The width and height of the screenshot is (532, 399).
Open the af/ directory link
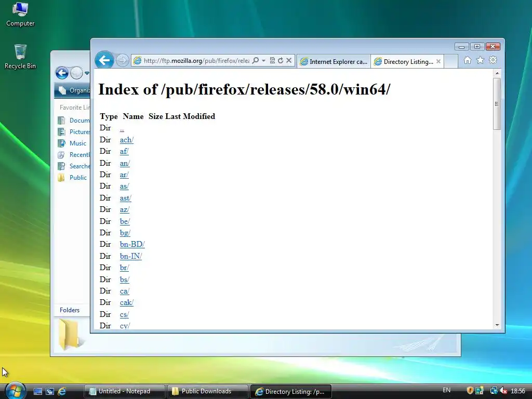[x=124, y=151]
